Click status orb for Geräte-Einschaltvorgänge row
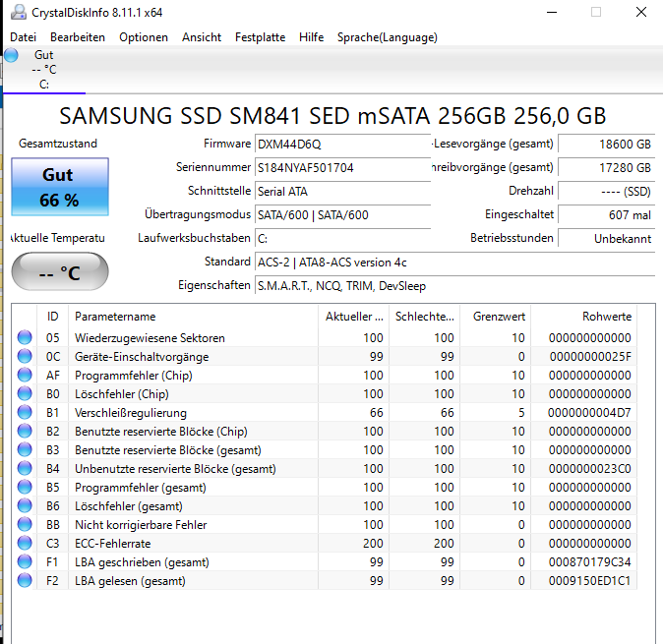Screen dimensions: 663x644 25,356
